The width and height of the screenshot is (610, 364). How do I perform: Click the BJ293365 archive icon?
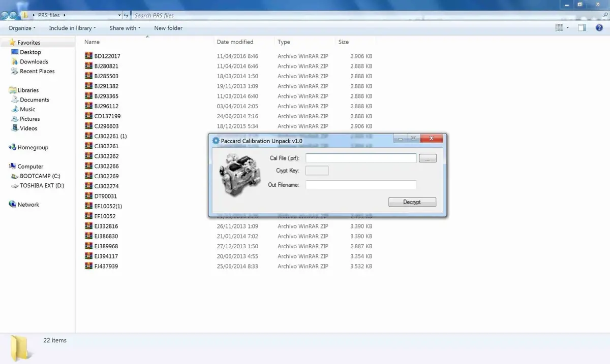pos(88,96)
